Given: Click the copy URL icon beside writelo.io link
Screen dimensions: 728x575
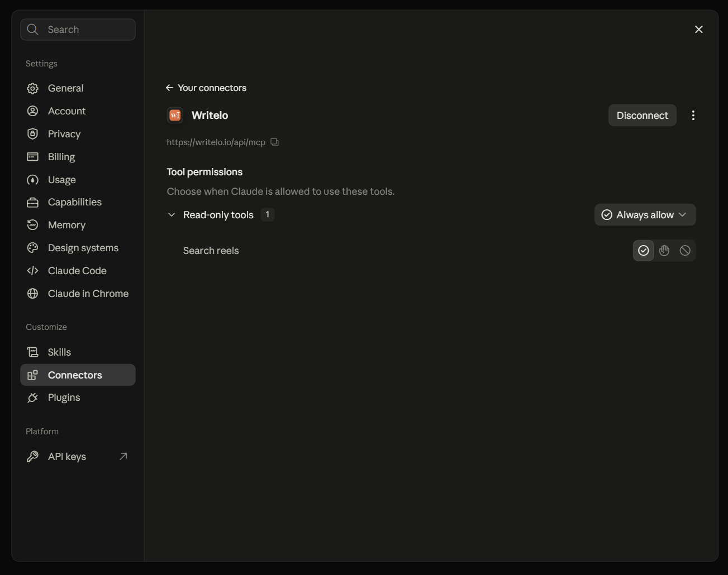Looking at the screenshot, I should (x=274, y=142).
